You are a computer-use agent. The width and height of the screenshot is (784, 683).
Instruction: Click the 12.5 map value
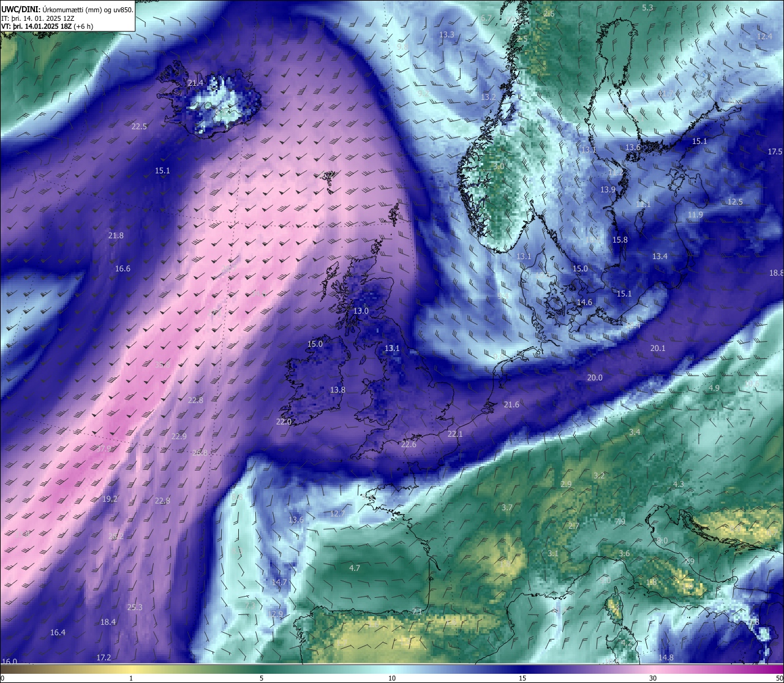pyautogui.click(x=735, y=202)
